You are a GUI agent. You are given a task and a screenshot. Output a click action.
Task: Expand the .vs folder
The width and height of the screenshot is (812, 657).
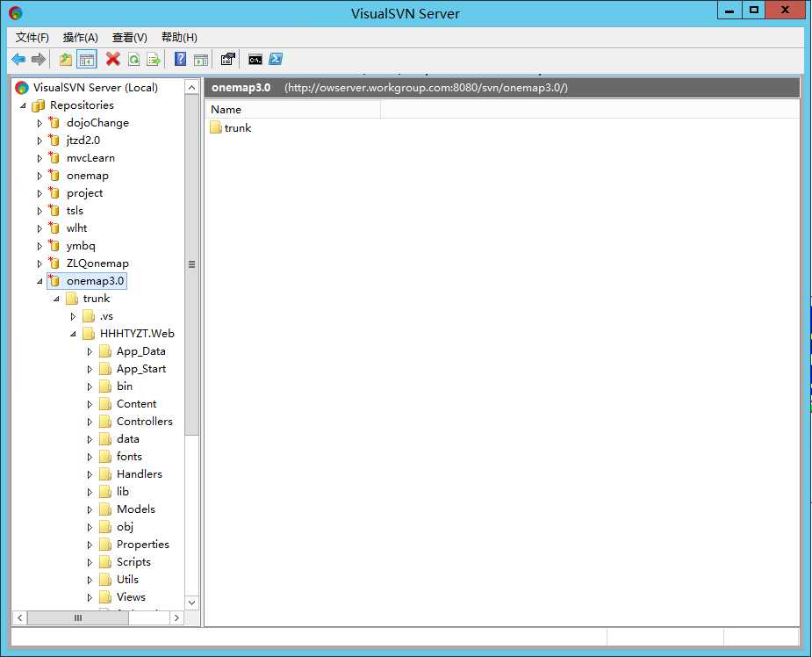coord(73,316)
